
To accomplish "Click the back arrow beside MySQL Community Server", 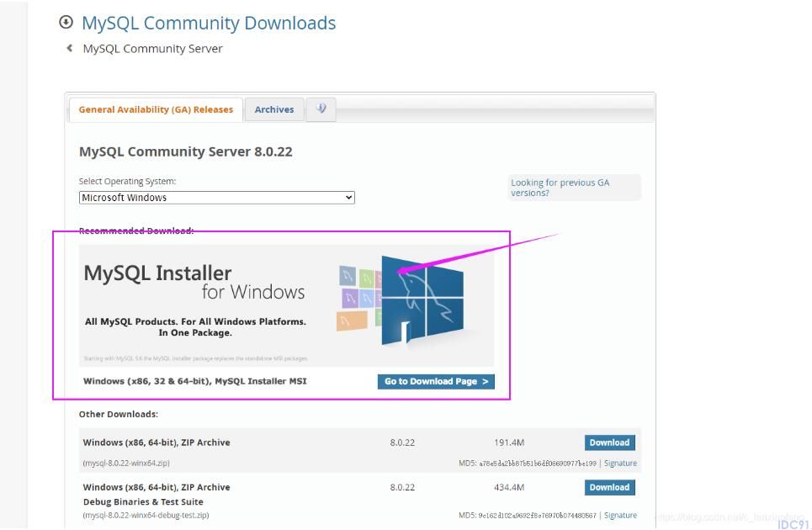I will pyautogui.click(x=69, y=48).
